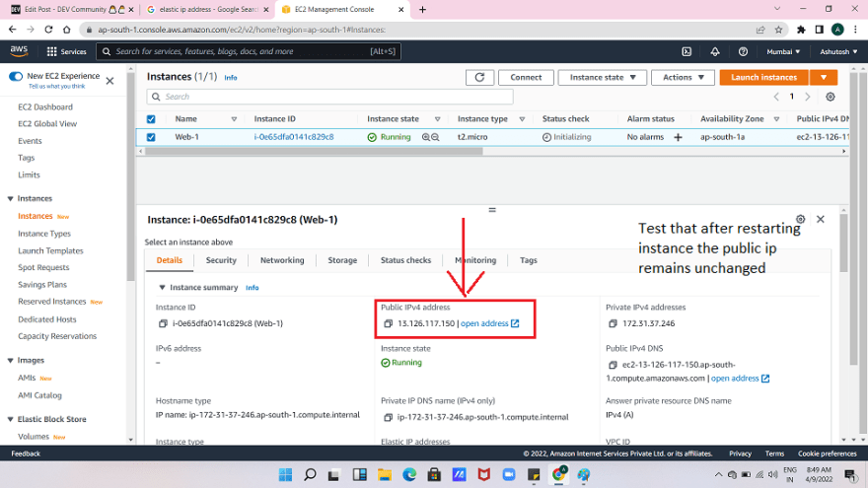Open the help question mark icon
The width and height of the screenshot is (868, 488).
point(743,51)
